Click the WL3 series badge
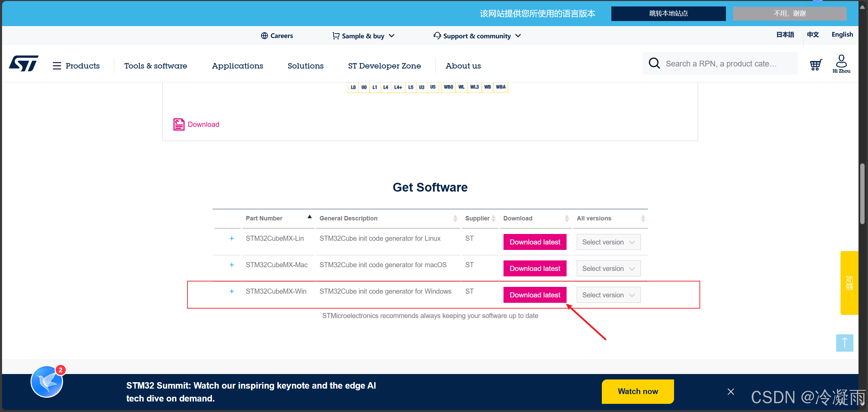The height and width of the screenshot is (412, 868). (x=474, y=87)
